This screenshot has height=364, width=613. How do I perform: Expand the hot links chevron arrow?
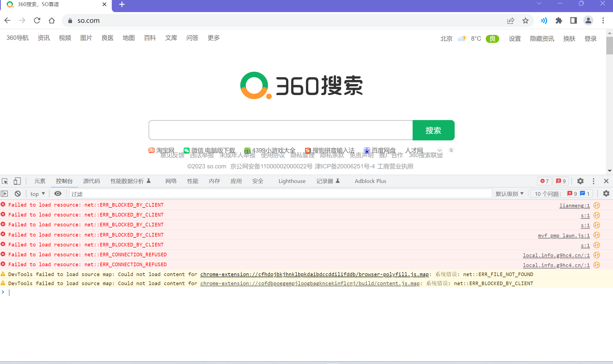[440, 151]
